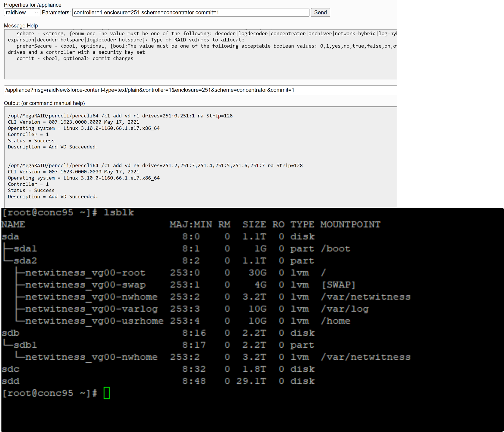The height and width of the screenshot is (432, 504).
Task: Click Send to execute raidNew command
Action: 320,12
